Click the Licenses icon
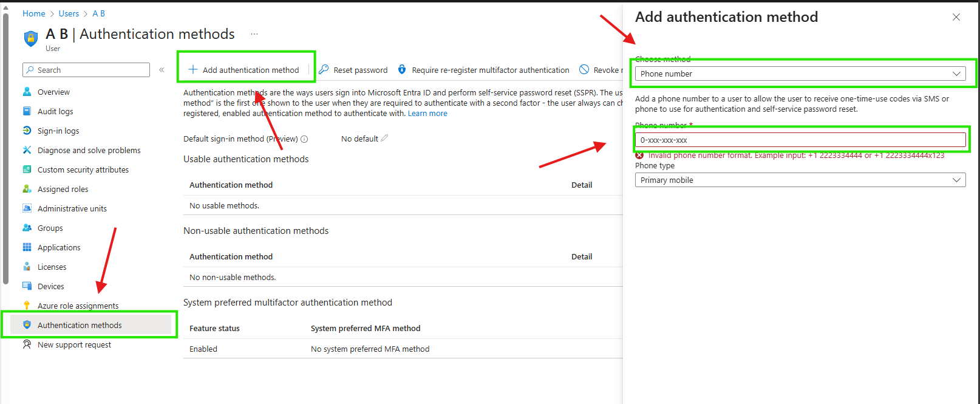This screenshot has width=980, height=404. 27,267
